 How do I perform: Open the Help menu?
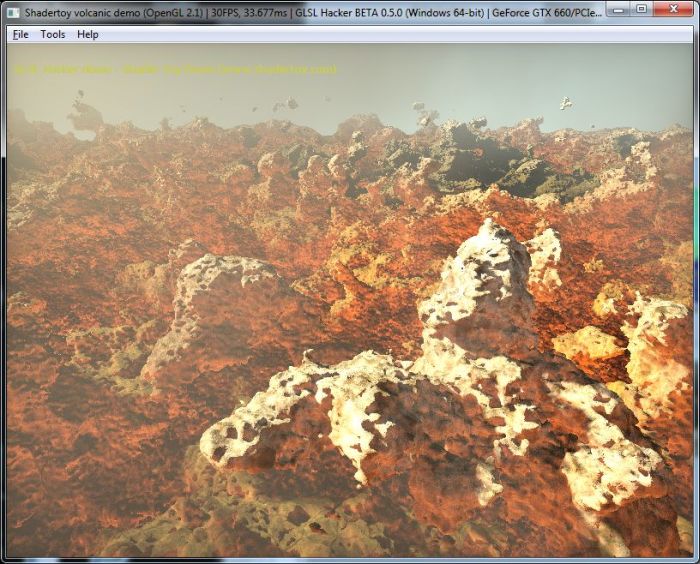point(88,34)
